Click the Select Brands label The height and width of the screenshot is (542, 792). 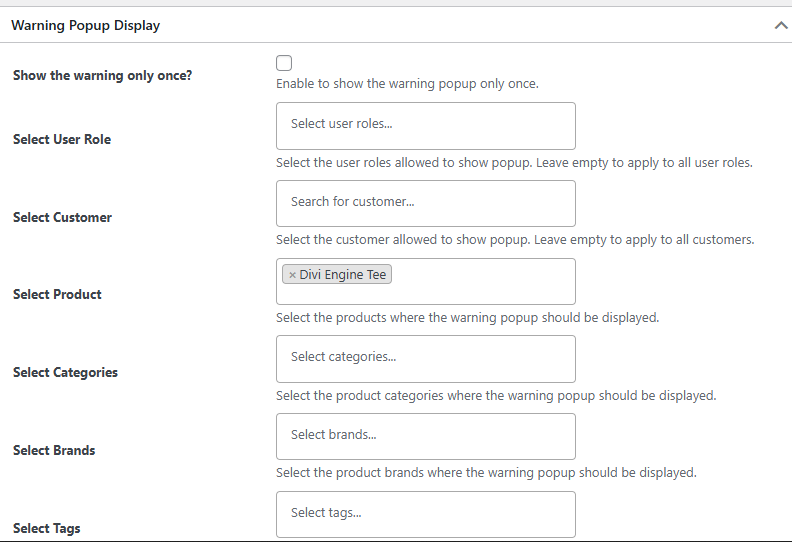54,451
